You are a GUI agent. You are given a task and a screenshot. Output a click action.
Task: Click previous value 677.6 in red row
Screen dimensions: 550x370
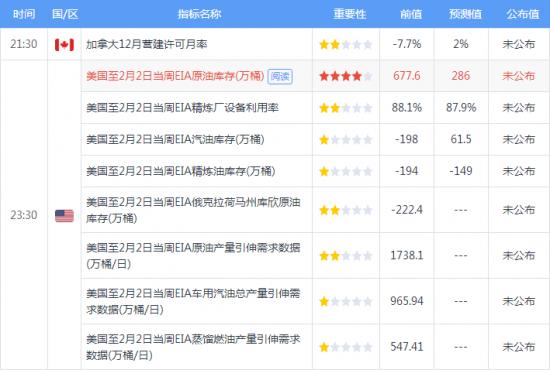pos(407,76)
